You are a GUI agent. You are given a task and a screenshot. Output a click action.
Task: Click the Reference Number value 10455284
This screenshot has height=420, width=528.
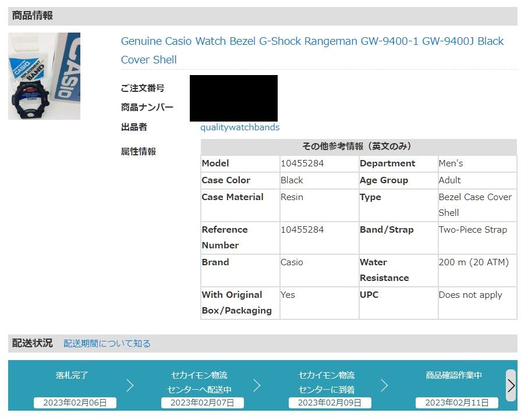pyautogui.click(x=302, y=230)
